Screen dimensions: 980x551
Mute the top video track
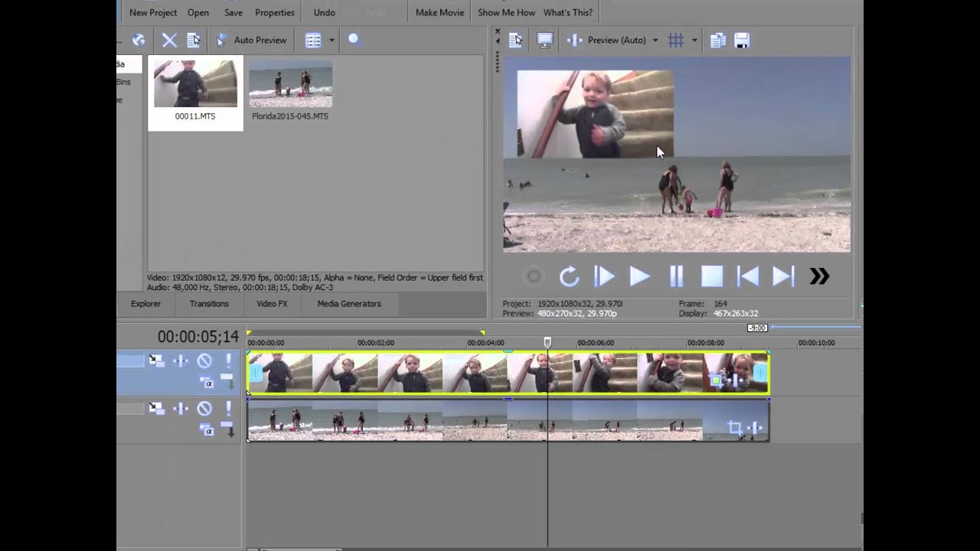tap(204, 360)
